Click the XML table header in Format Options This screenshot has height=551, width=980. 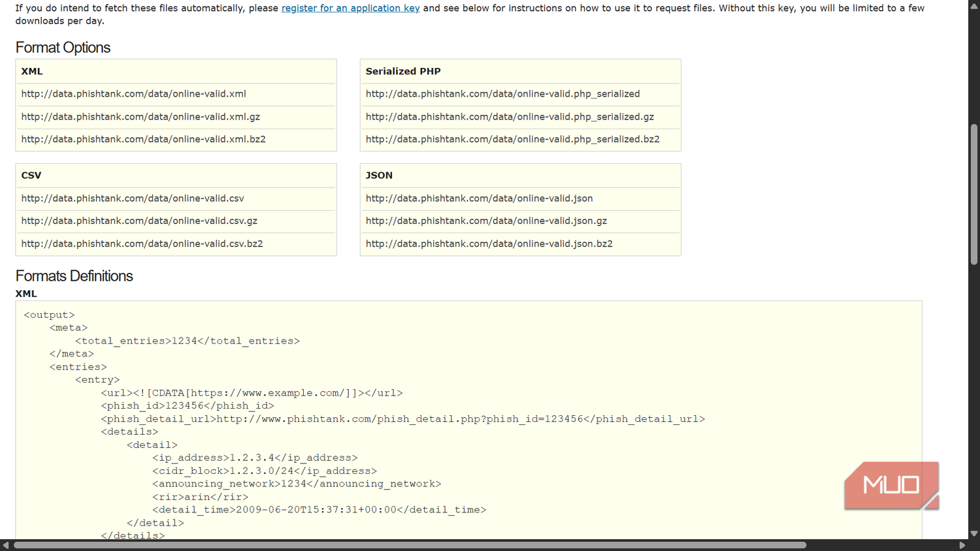[32, 71]
